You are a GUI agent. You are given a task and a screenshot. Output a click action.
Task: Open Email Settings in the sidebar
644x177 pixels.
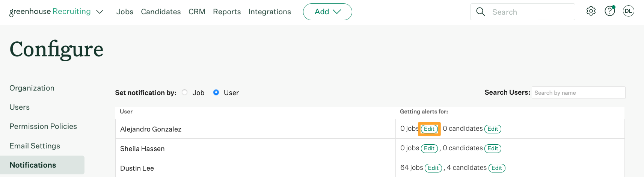pos(35,146)
